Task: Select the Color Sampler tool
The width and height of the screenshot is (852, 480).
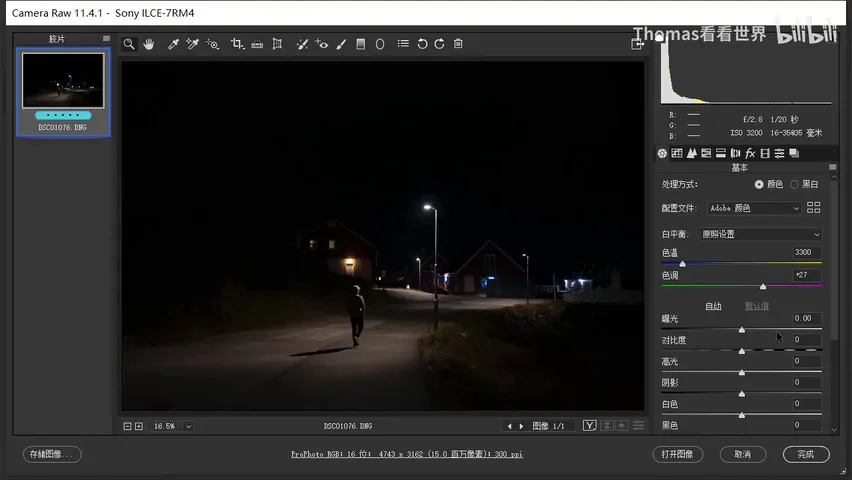Action: pyautogui.click(x=192, y=44)
